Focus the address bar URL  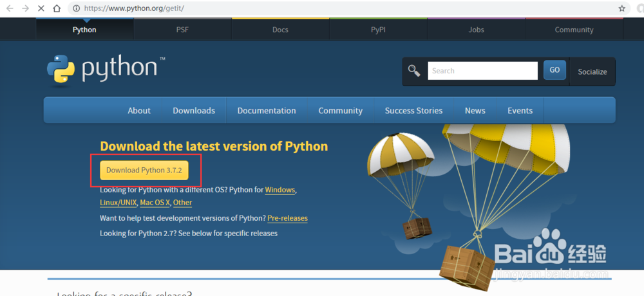tap(135, 8)
